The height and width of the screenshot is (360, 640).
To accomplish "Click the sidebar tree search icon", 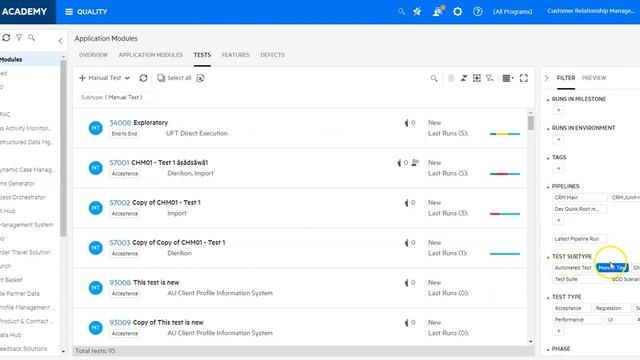I will click(x=31, y=38).
